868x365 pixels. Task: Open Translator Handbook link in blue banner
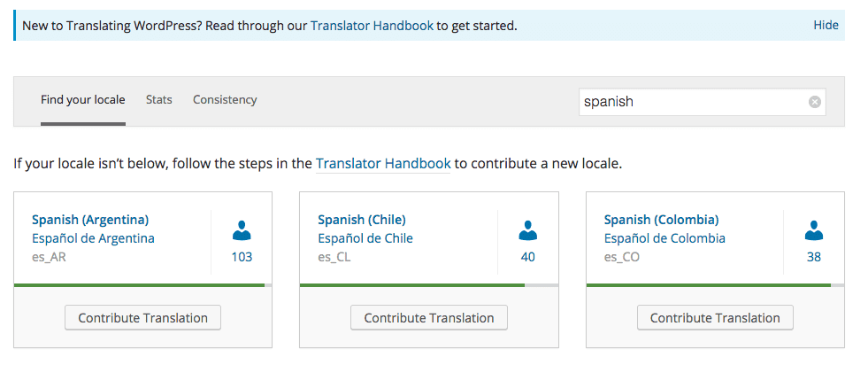coord(372,26)
